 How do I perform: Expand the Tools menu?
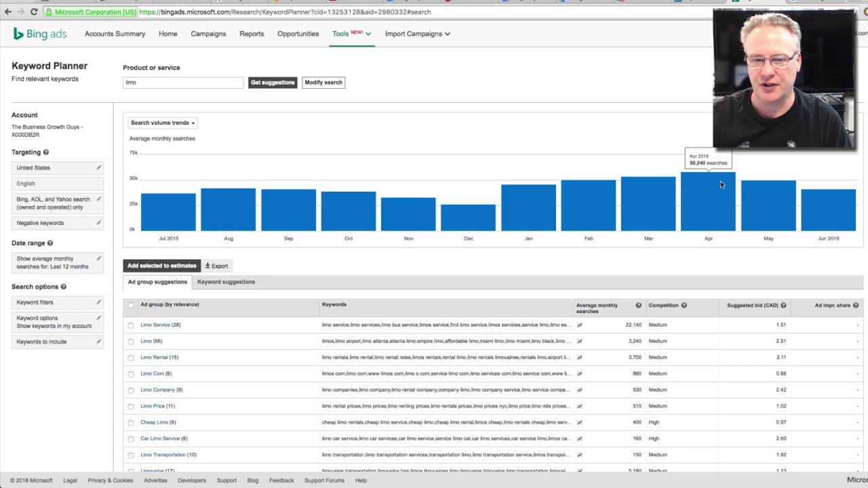tap(351, 33)
